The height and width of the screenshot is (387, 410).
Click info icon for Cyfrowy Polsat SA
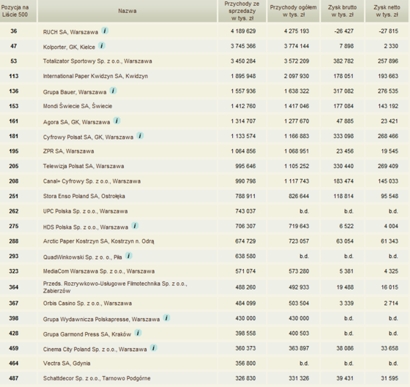click(x=140, y=136)
